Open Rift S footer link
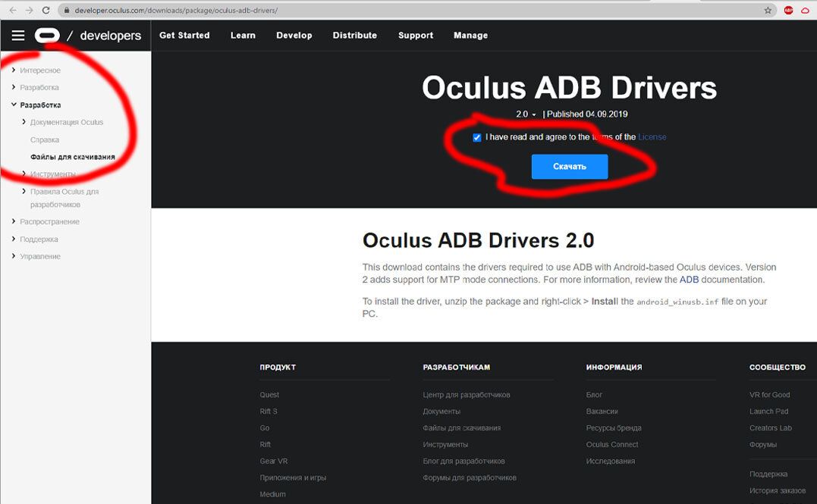Image resolution: width=817 pixels, height=504 pixels. [x=269, y=412]
